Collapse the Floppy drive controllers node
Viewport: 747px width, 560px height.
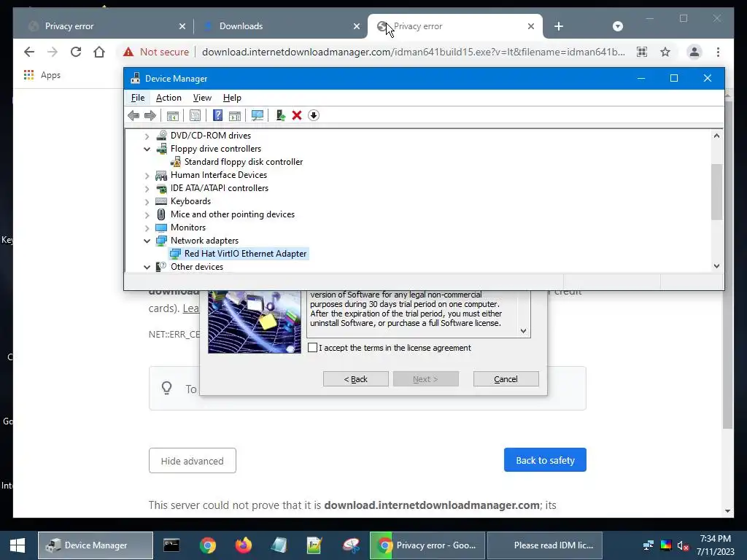[147, 149]
